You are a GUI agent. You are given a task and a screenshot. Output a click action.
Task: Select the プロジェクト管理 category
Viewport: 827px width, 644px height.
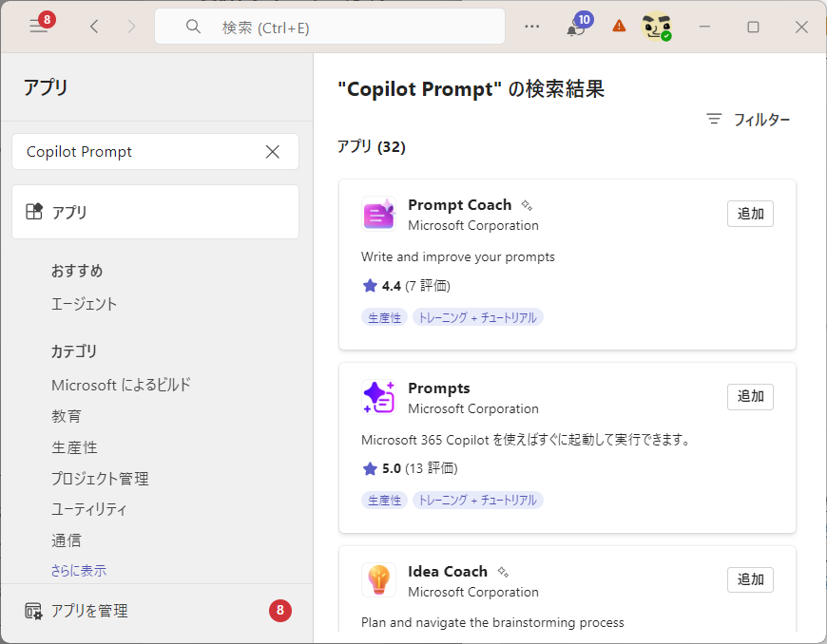coord(100,479)
